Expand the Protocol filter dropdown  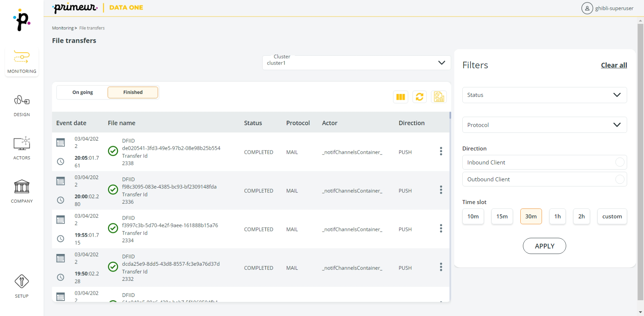[545, 125]
